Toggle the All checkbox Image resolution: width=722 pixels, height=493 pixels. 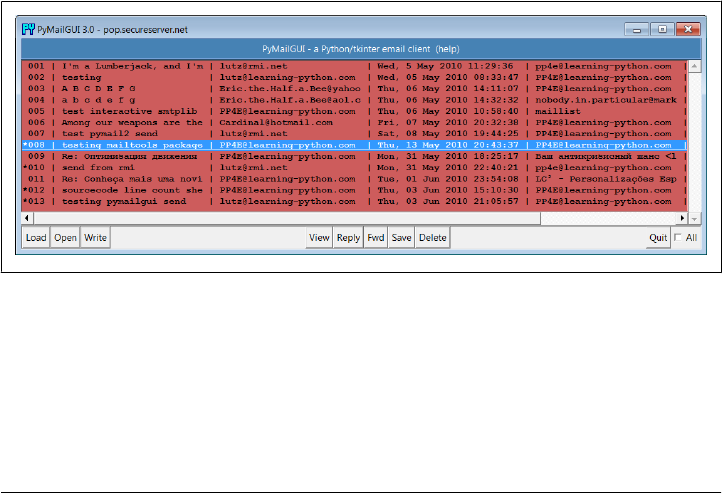pyautogui.click(x=678, y=238)
